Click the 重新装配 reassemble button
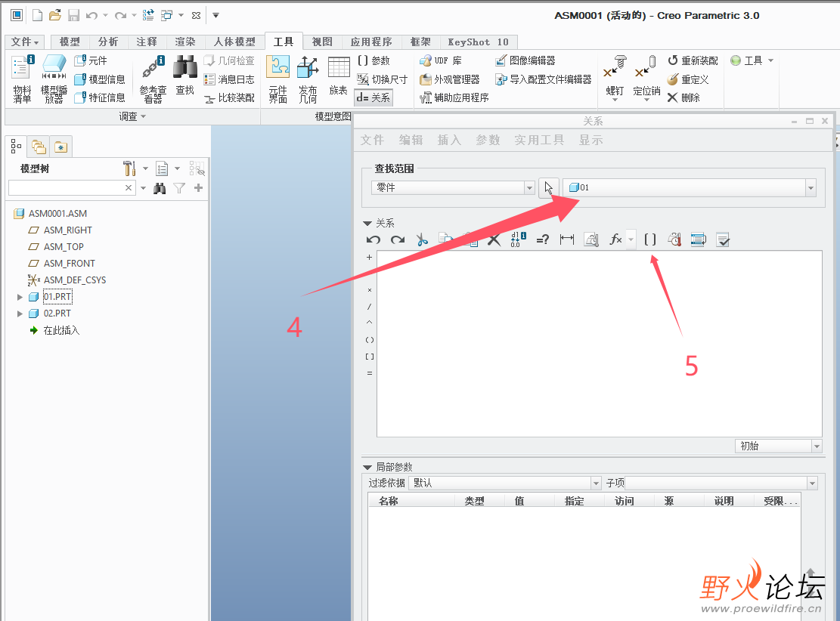 coord(692,60)
